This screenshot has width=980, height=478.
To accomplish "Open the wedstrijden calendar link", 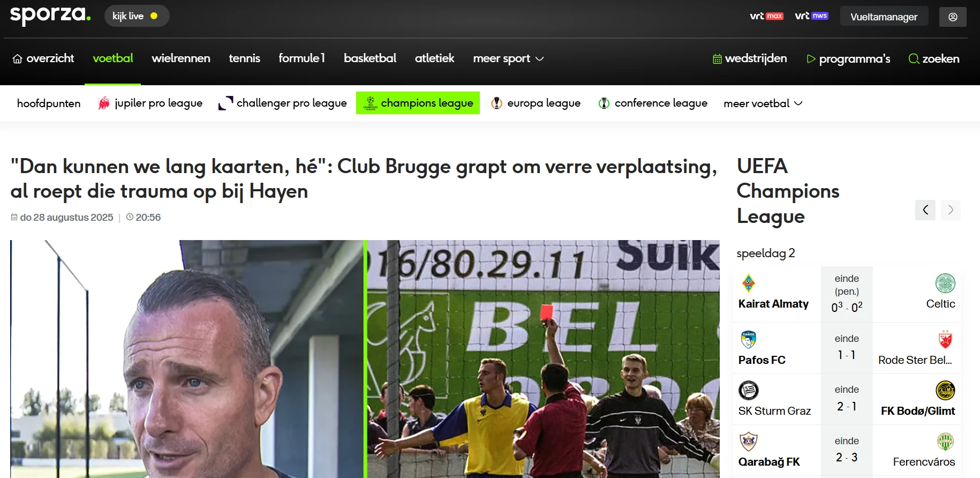I will pos(750,58).
